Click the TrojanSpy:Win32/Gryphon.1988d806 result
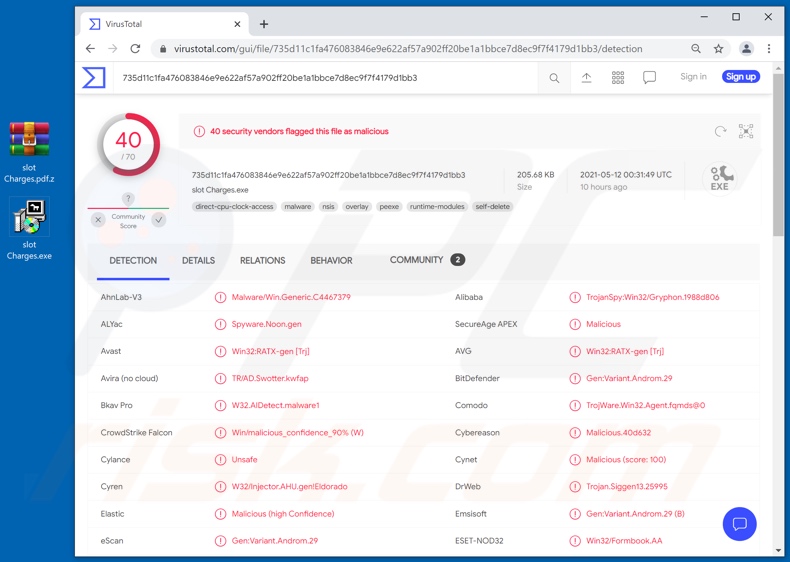790x562 pixels. [652, 297]
